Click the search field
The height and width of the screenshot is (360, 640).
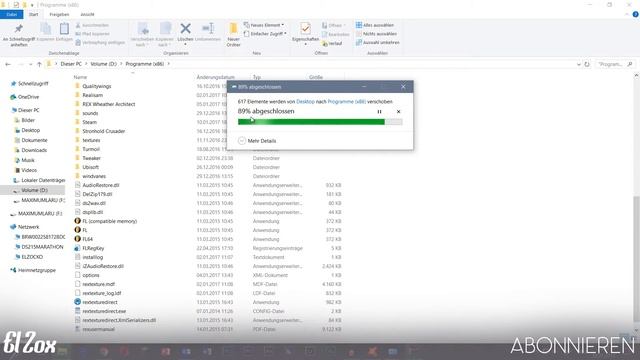coord(615,64)
